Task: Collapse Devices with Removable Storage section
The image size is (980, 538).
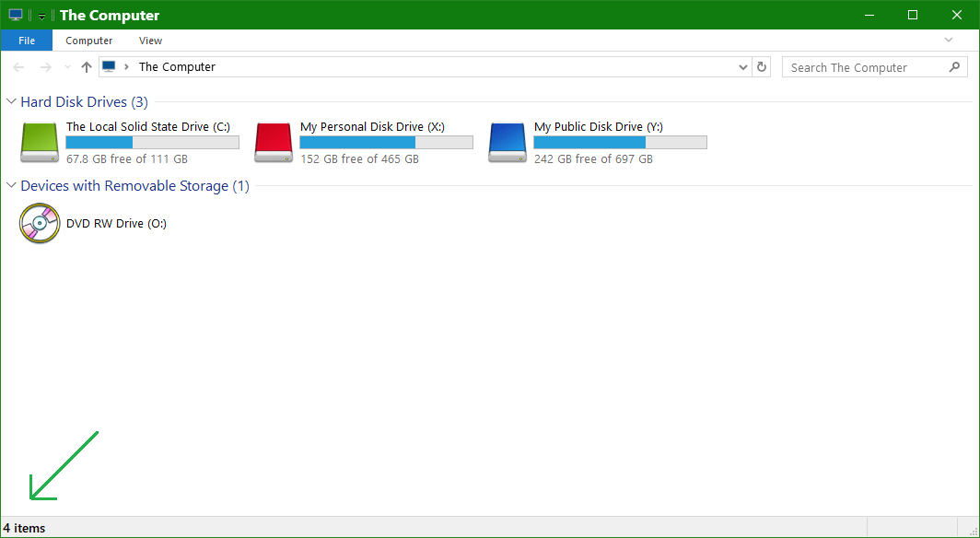Action: coord(10,185)
